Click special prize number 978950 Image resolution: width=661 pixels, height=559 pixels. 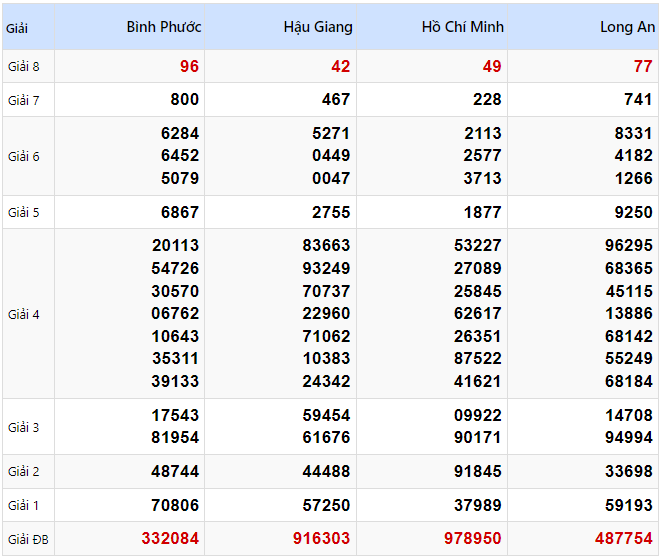(x=473, y=538)
